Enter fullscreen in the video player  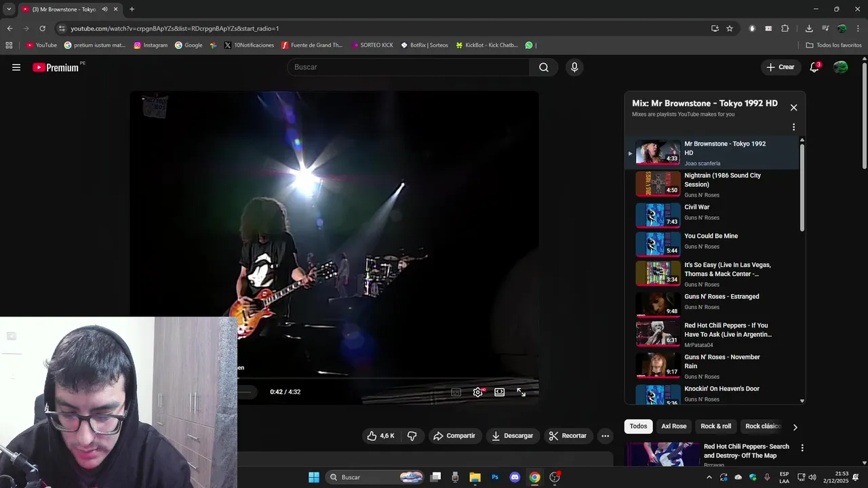521,392
